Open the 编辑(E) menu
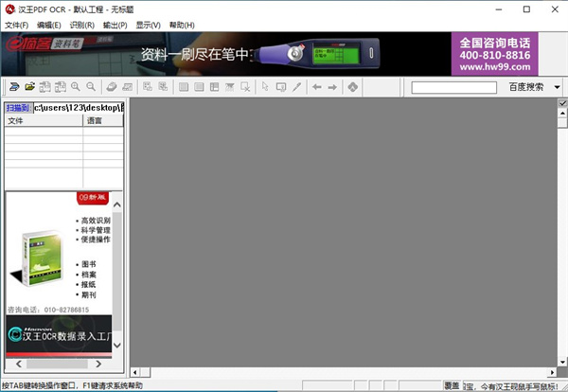 [x=49, y=25]
